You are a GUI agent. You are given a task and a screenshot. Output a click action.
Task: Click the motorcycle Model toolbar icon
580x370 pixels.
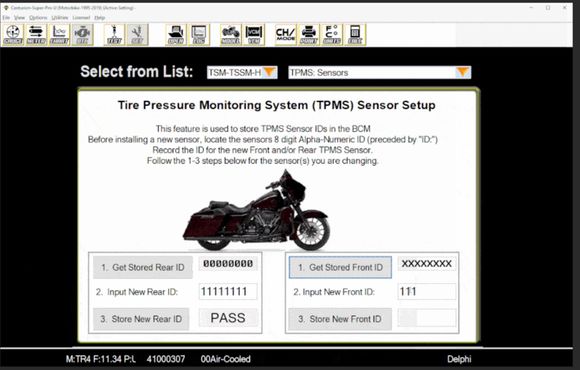230,35
